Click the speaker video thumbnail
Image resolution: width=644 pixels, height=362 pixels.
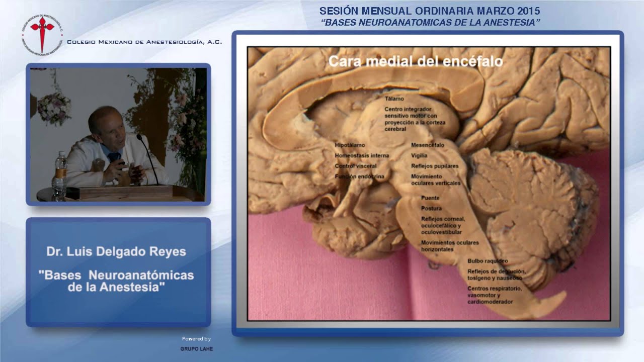point(118,134)
